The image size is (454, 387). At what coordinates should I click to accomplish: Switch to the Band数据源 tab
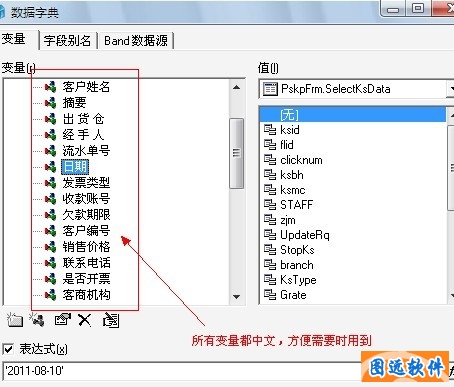(136, 41)
